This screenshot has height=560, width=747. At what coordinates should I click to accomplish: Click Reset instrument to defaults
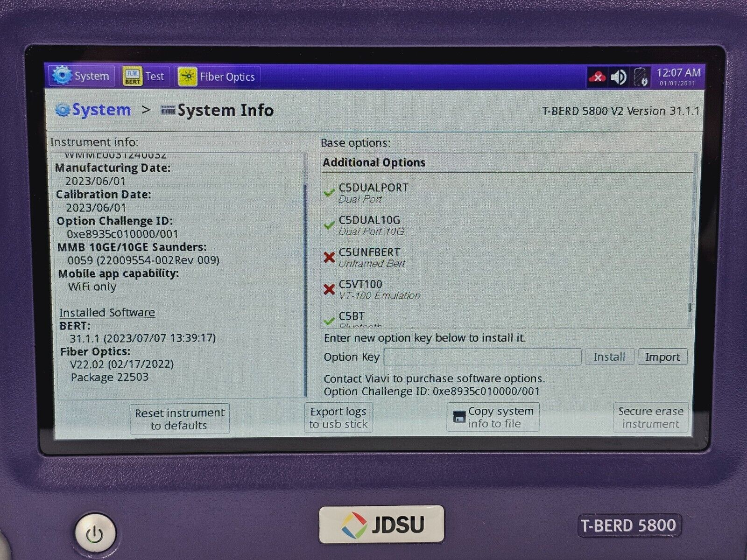click(x=180, y=419)
